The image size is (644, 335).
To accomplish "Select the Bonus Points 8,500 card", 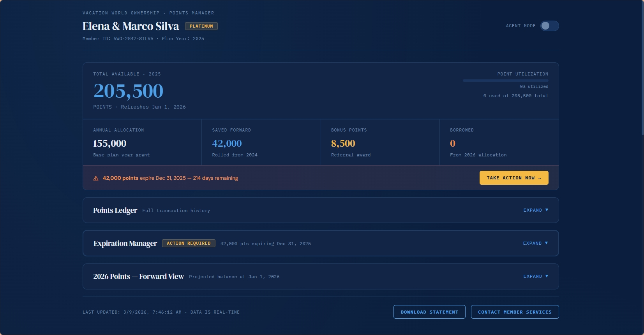I will [x=380, y=142].
